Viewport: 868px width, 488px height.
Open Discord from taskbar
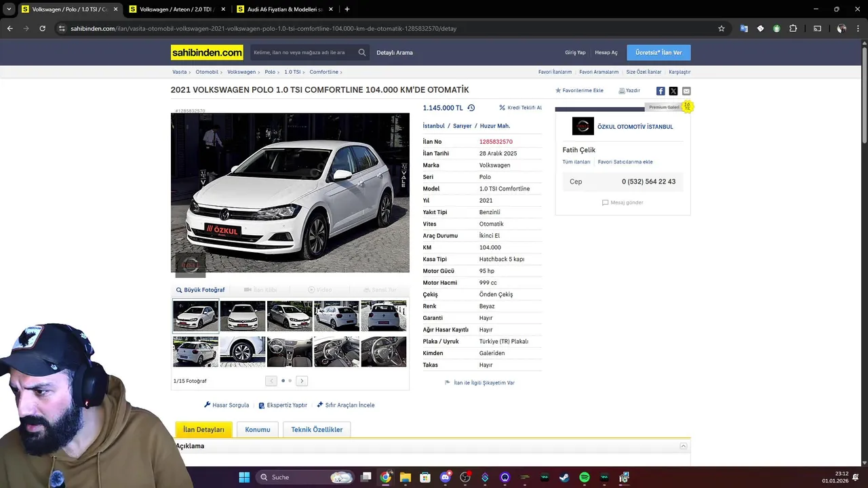[445, 477]
